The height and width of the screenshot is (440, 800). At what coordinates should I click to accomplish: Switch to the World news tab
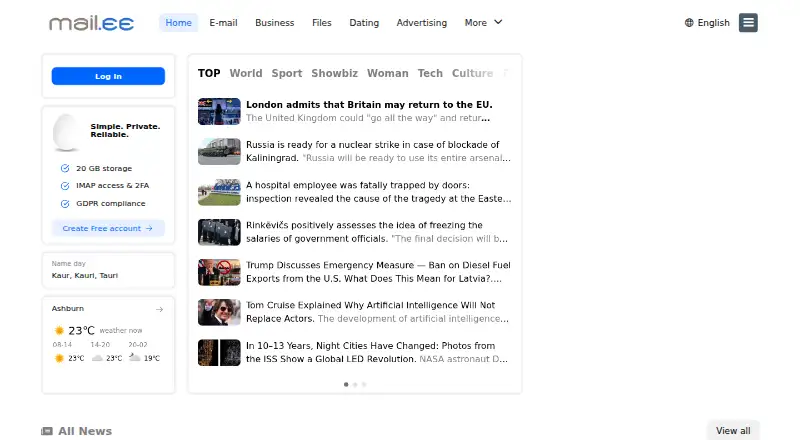coord(246,73)
